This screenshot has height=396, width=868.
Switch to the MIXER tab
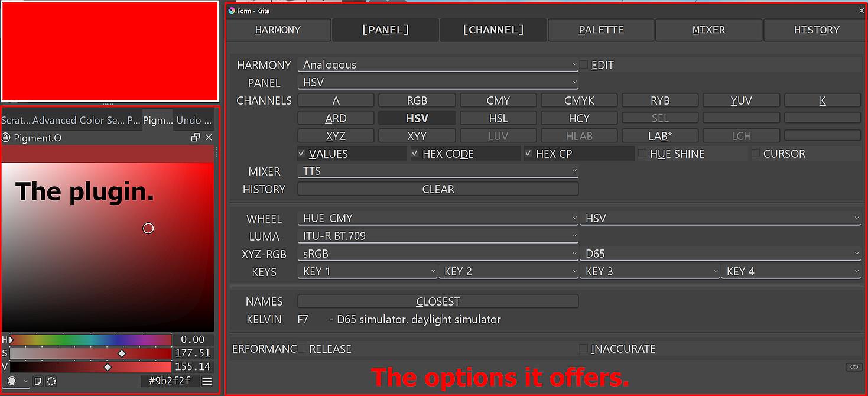tap(708, 30)
